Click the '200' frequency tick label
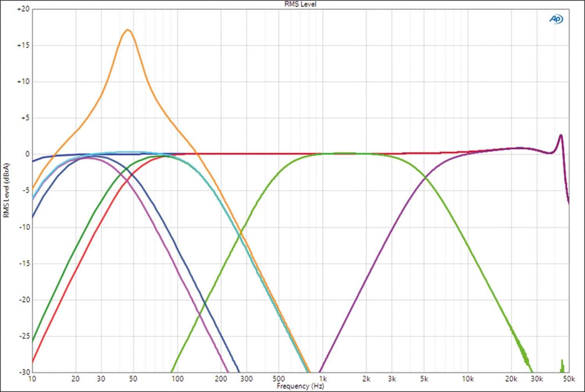This screenshot has height=392, width=585. point(221,379)
